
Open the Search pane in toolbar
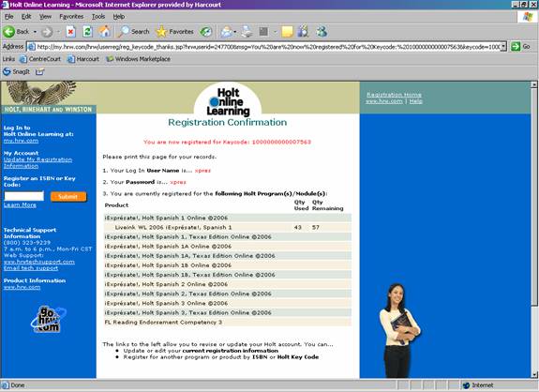click(x=133, y=32)
